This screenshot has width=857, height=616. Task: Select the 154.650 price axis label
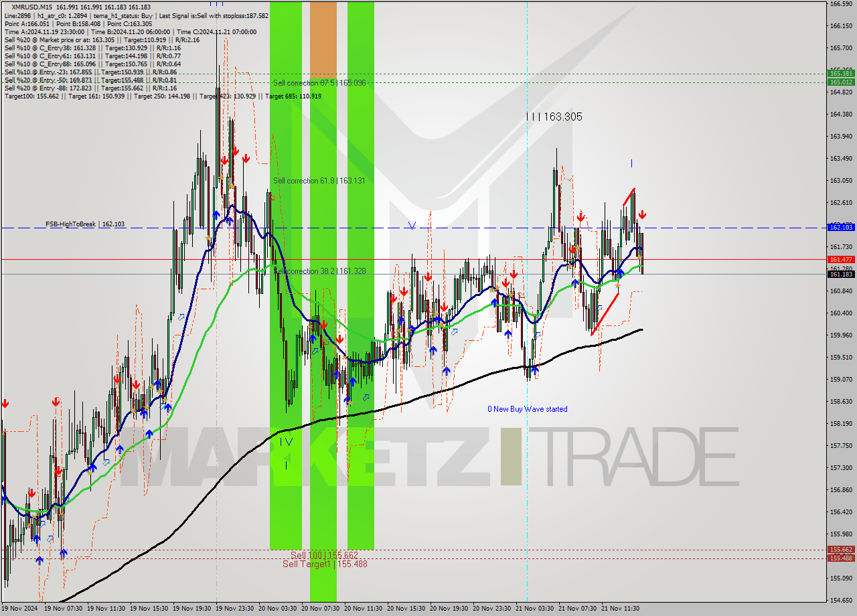click(840, 601)
